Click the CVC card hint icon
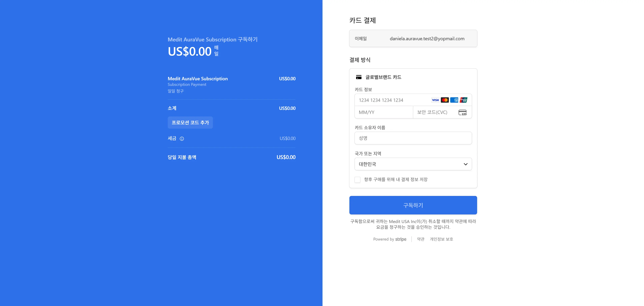 point(462,112)
